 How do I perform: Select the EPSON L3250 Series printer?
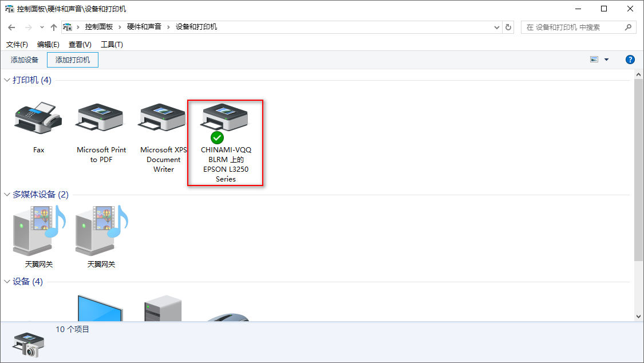click(226, 119)
